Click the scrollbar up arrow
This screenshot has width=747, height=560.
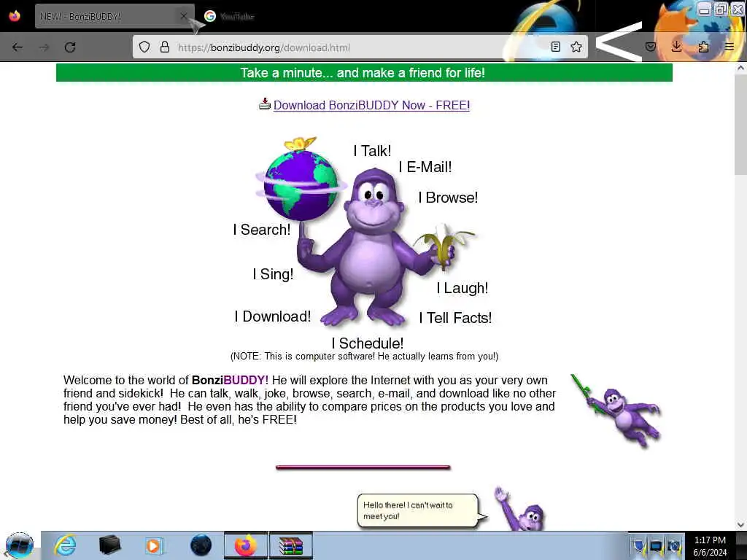tap(740, 68)
